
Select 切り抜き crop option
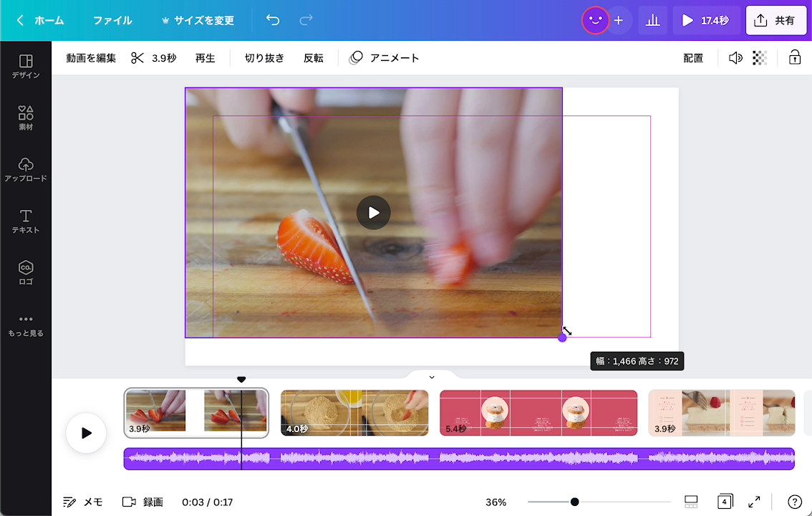(x=264, y=58)
